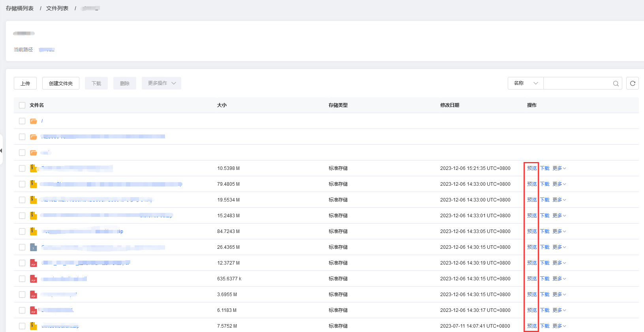Click the 大小 column header
The height and width of the screenshot is (332, 644).
click(222, 105)
